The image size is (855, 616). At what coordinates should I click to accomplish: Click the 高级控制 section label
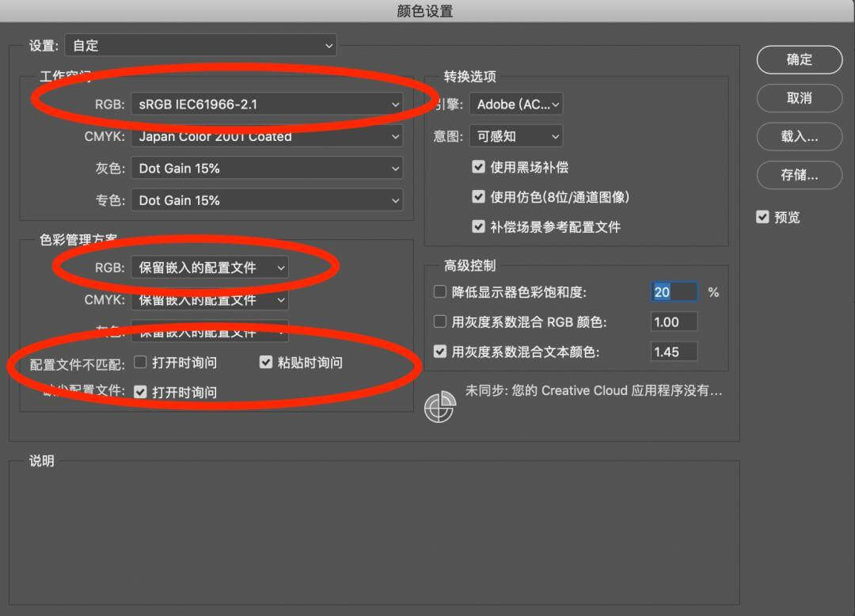[x=469, y=265]
